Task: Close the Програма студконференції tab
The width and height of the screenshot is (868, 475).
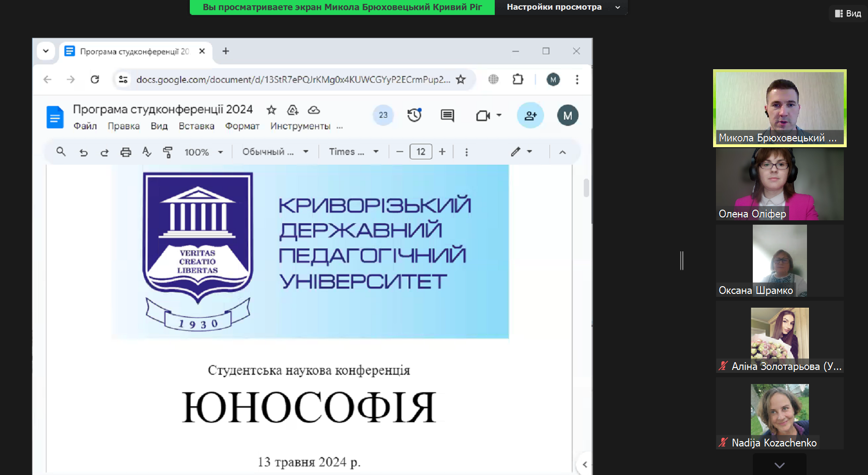Action: tap(202, 51)
